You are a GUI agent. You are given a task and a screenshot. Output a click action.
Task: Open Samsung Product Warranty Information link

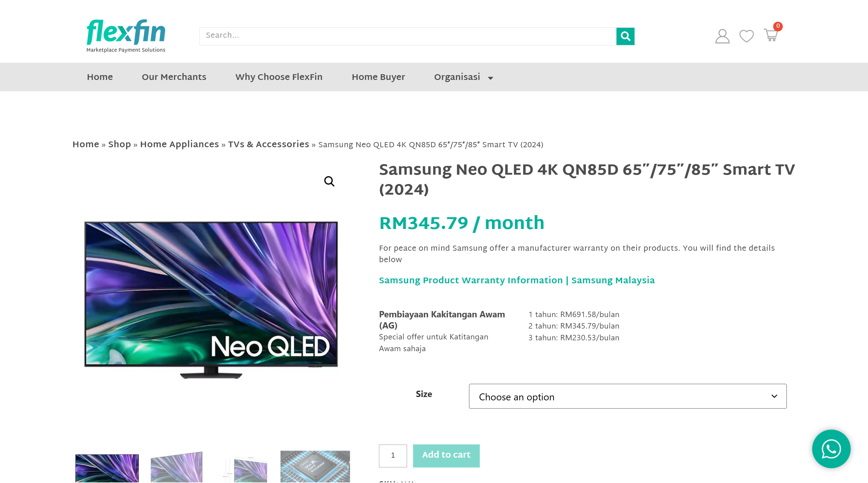[517, 280]
